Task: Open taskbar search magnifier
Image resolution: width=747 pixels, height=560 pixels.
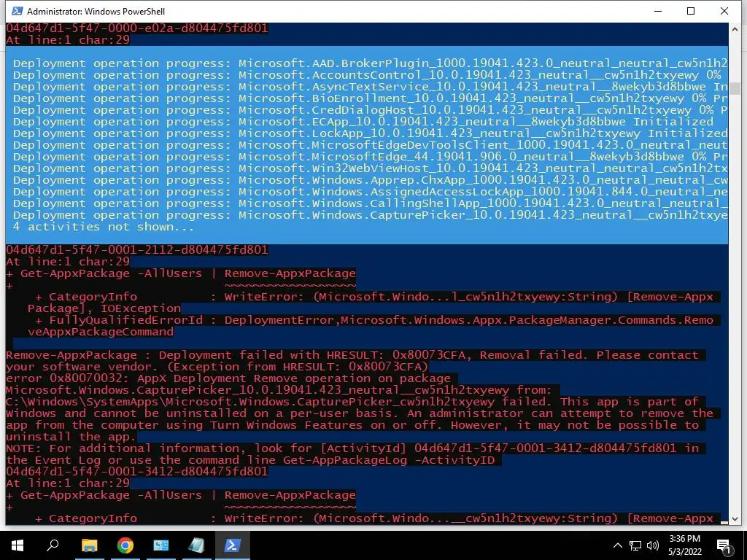Action: pyautogui.click(x=53, y=545)
